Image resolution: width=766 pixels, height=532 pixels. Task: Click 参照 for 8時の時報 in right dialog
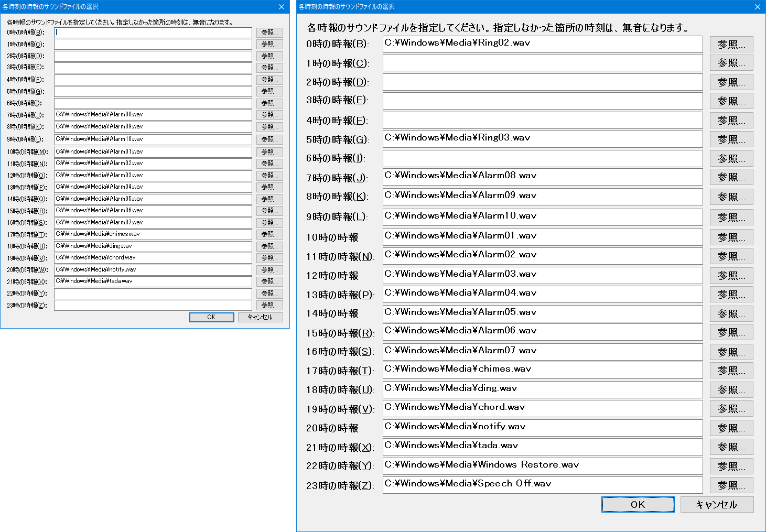(731, 197)
